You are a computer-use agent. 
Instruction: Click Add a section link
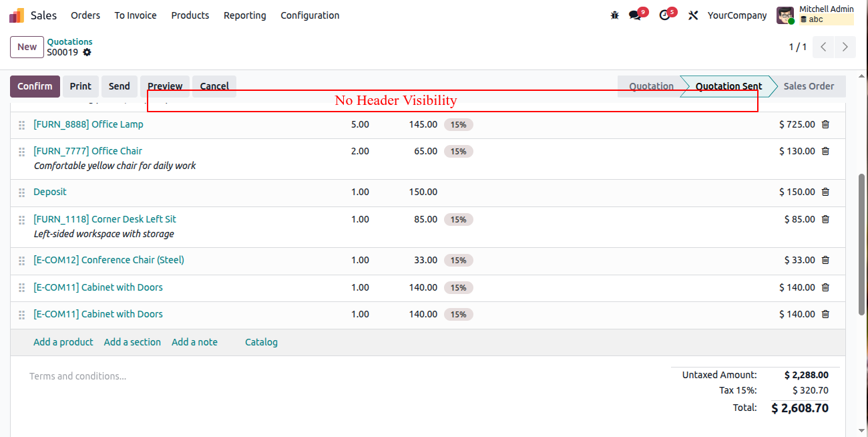(x=132, y=342)
